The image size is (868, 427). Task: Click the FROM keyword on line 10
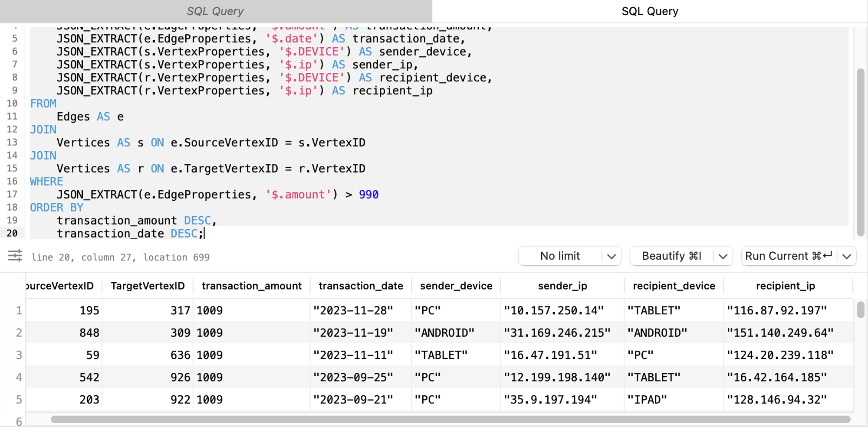(x=43, y=104)
